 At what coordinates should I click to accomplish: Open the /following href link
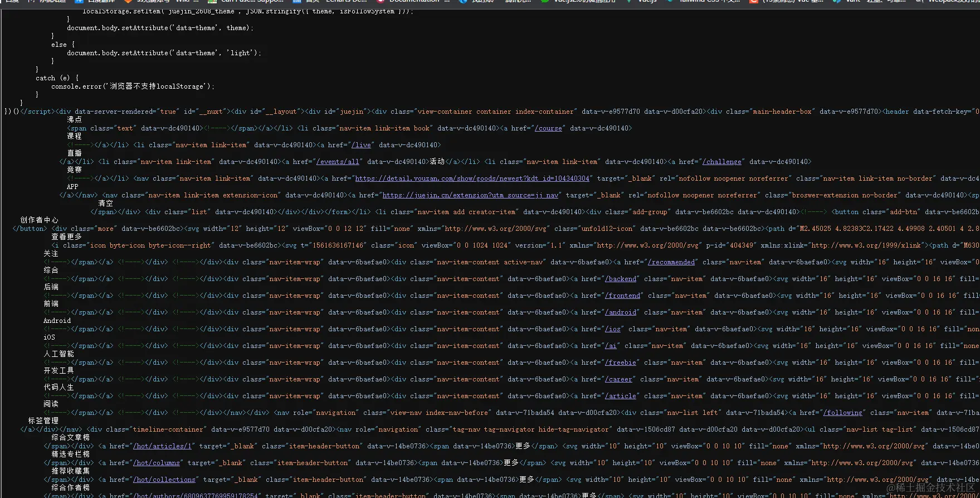843,413
